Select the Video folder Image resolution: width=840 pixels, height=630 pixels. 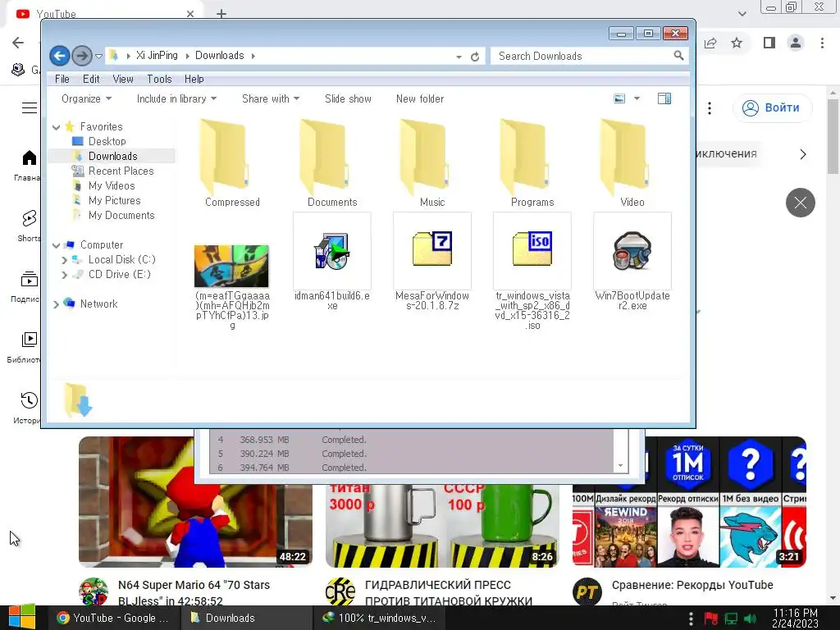[632, 162]
